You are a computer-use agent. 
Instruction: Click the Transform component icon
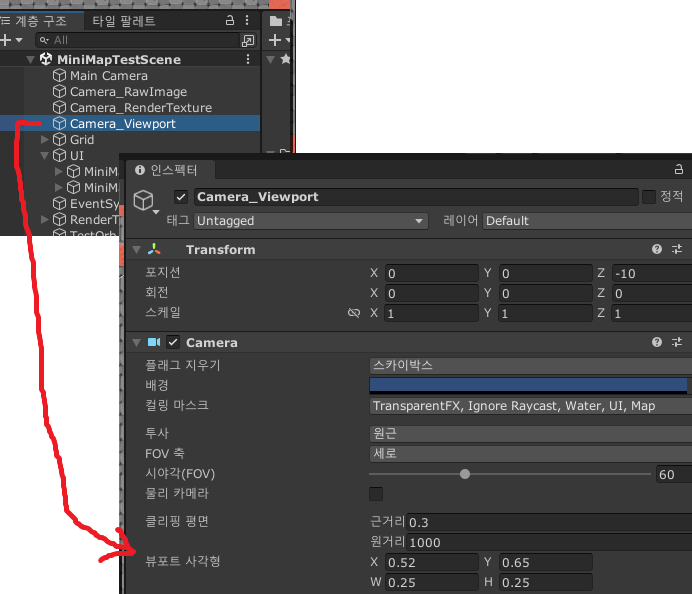[x=154, y=250]
